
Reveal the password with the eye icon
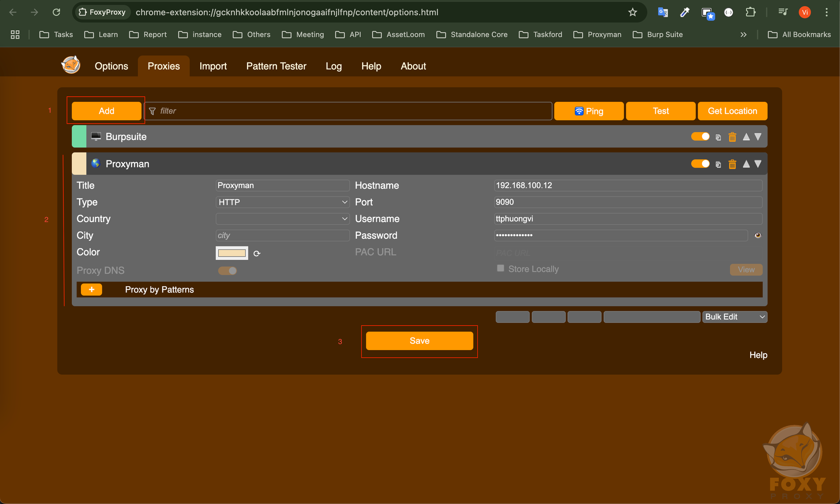pyautogui.click(x=758, y=235)
